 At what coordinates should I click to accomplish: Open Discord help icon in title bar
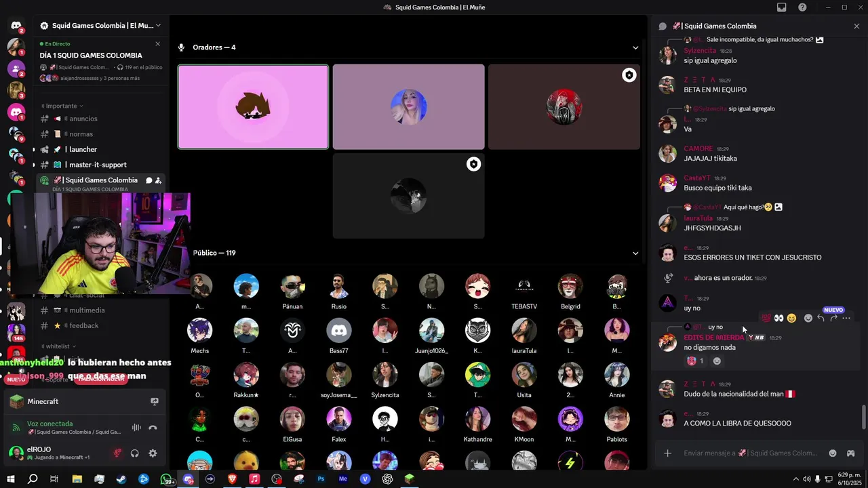click(803, 7)
